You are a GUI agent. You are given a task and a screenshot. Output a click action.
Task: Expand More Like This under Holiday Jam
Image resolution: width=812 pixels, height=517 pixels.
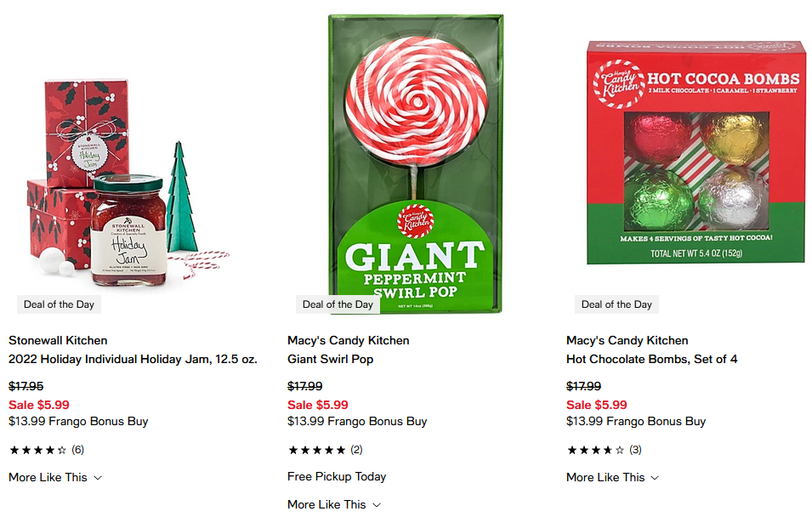[x=55, y=478]
